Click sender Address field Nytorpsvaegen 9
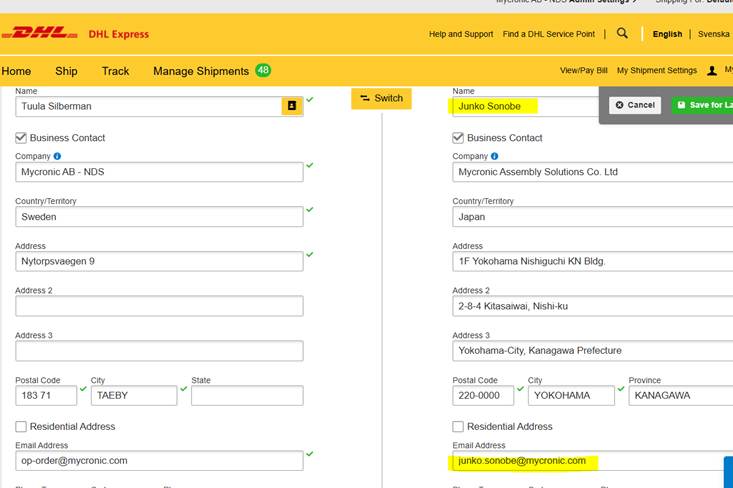Screen dimensions: 733x488 point(159,261)
